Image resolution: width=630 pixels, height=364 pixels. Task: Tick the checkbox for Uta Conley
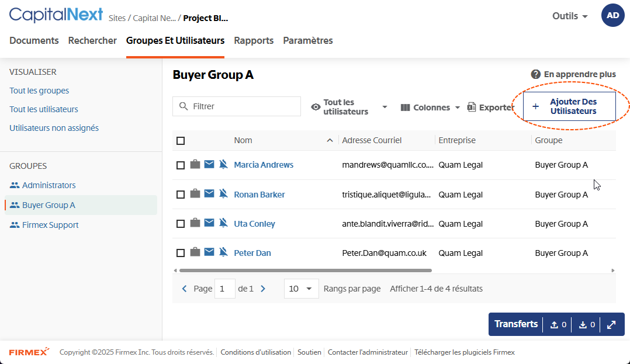[x=181, y=224]
